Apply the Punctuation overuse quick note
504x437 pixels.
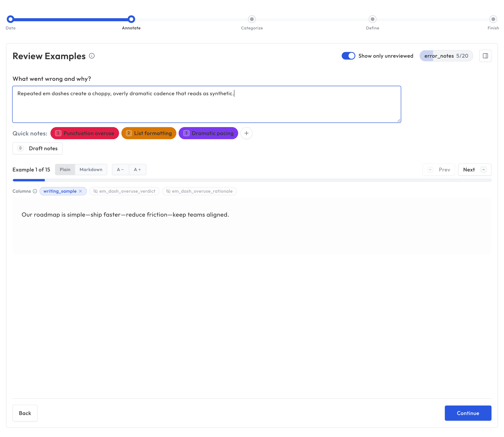85,133
